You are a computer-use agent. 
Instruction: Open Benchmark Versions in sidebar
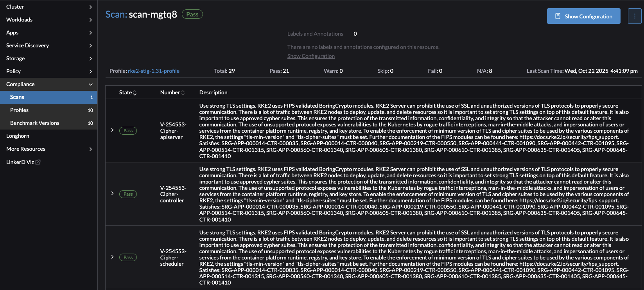[x=35, y=123]
